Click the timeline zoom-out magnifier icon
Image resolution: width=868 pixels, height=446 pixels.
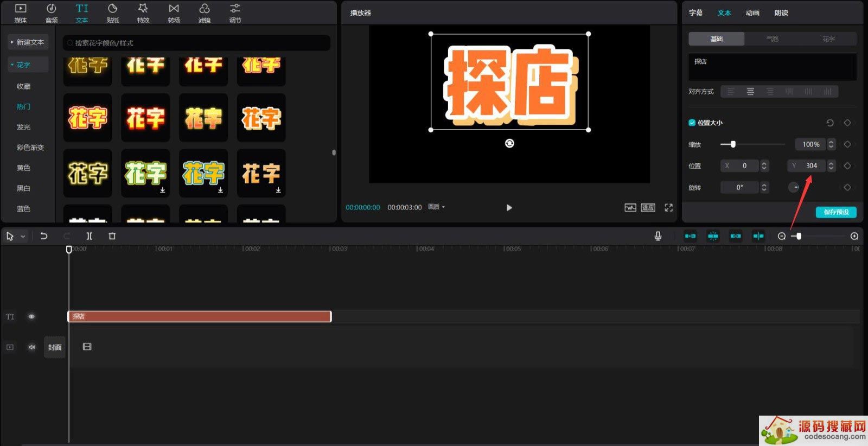tap(781, 236)
